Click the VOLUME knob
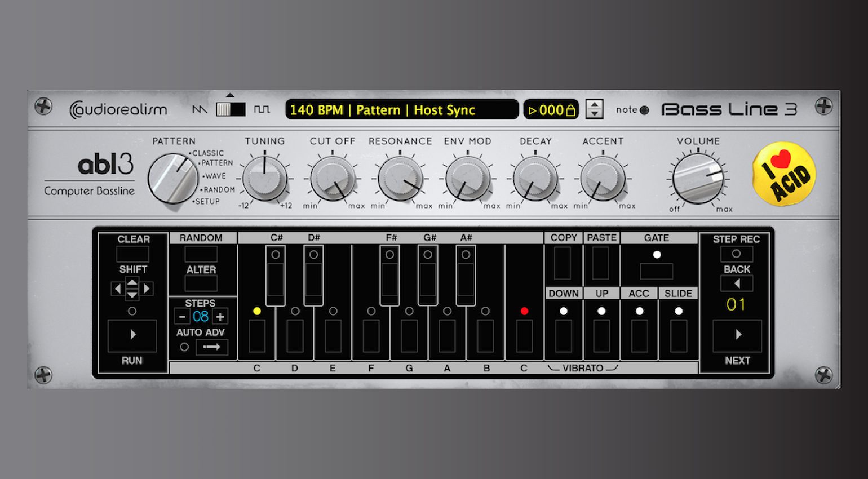The image size is (868, 479). (698, 179)
